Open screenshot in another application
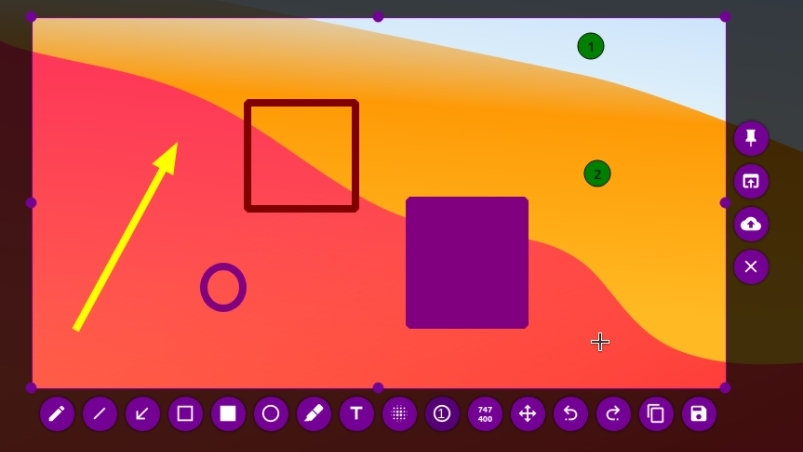Image resolution: width=803 pixels, height=452 pixels. pyautogui.click(x=751, y=181)
